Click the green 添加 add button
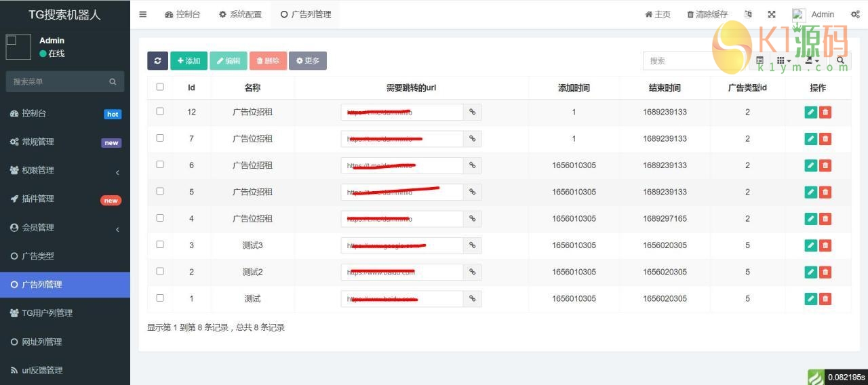 pyautogui.click(x=189, y=60)
